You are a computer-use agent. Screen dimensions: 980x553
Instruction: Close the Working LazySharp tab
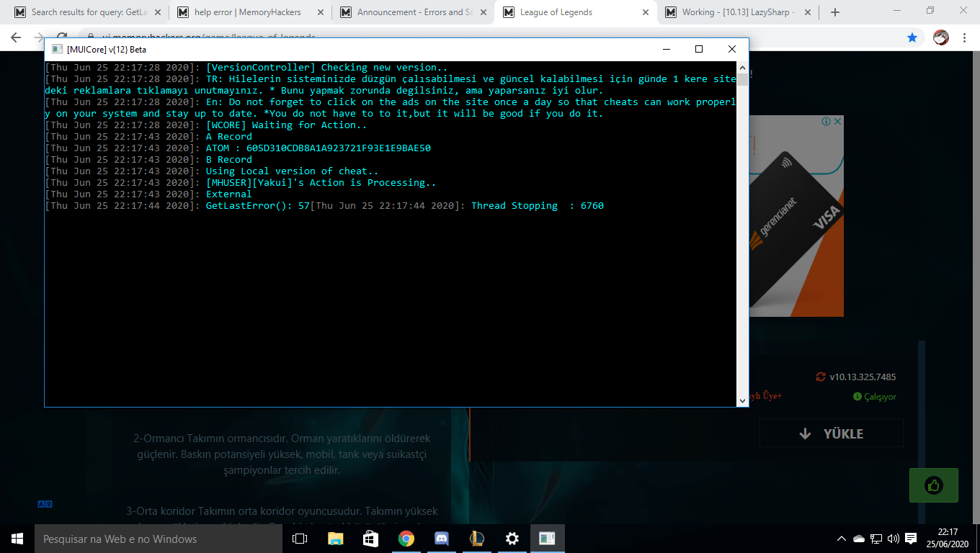(x=808, y=12)
